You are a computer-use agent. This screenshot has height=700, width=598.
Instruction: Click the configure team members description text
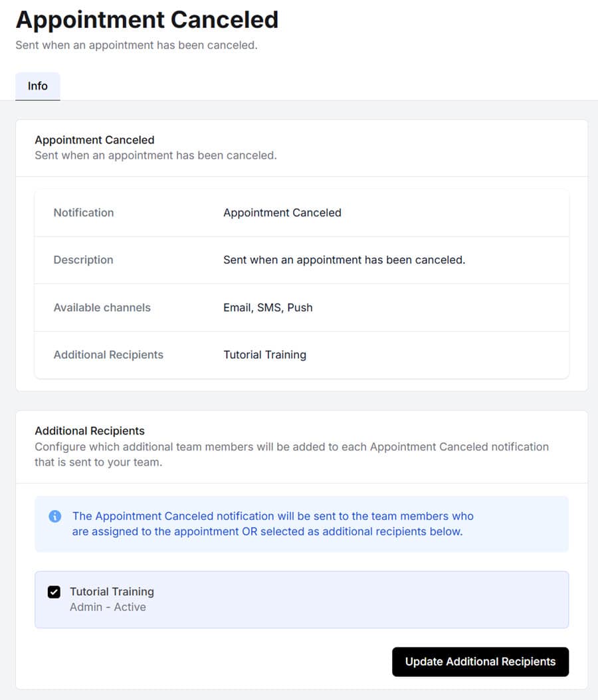[291, 454]
